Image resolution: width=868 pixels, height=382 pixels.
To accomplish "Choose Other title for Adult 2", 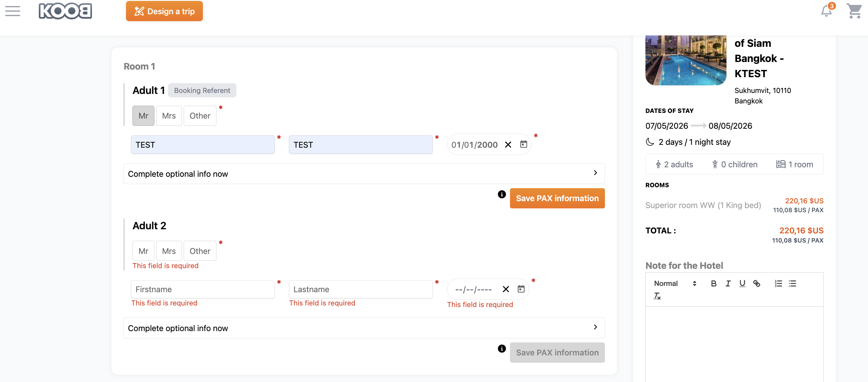I will tap(200, 251).
